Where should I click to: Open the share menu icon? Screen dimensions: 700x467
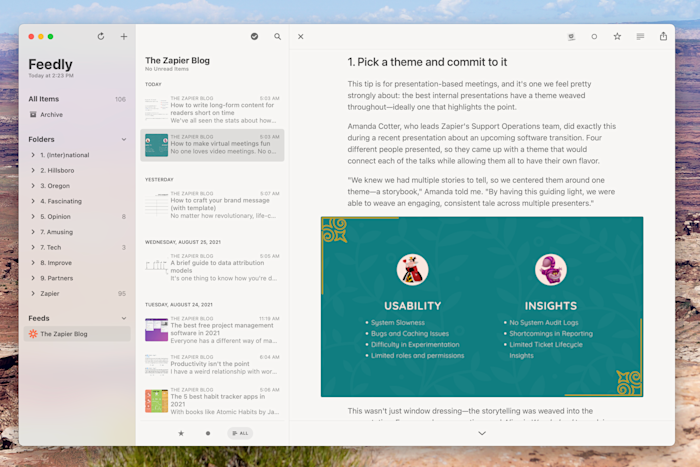click(x=663, y=36)
